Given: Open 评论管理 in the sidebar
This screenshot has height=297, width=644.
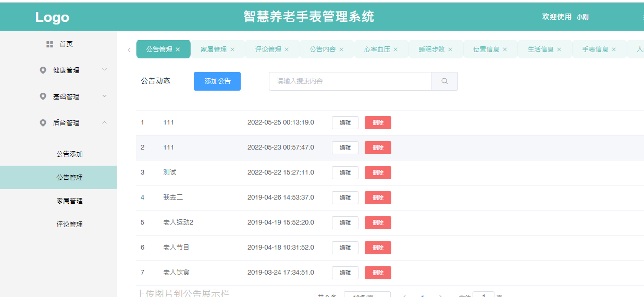Looking at the screenshot, I should click(x=69, y=225).
